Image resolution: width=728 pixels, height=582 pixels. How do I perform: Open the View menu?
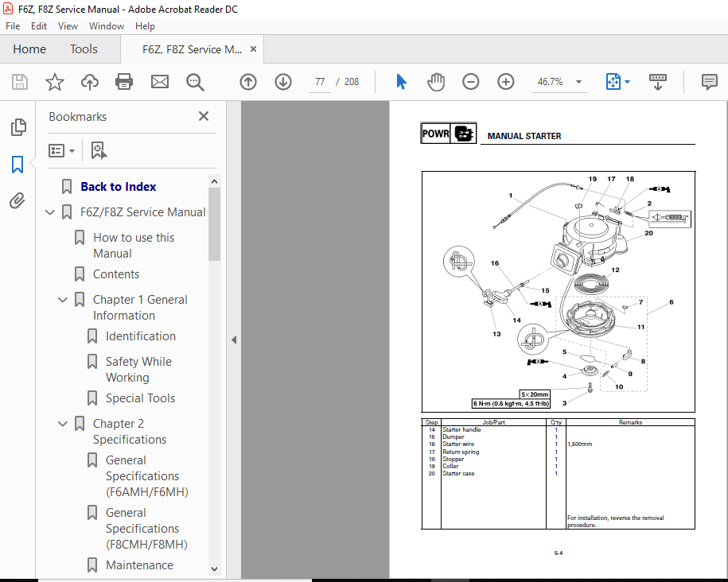tap(68, 26)
